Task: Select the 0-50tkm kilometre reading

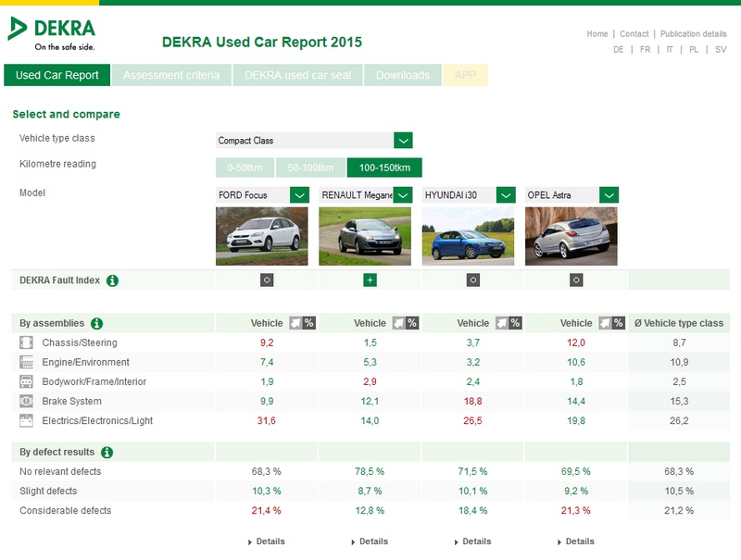Action: point(245,168)
